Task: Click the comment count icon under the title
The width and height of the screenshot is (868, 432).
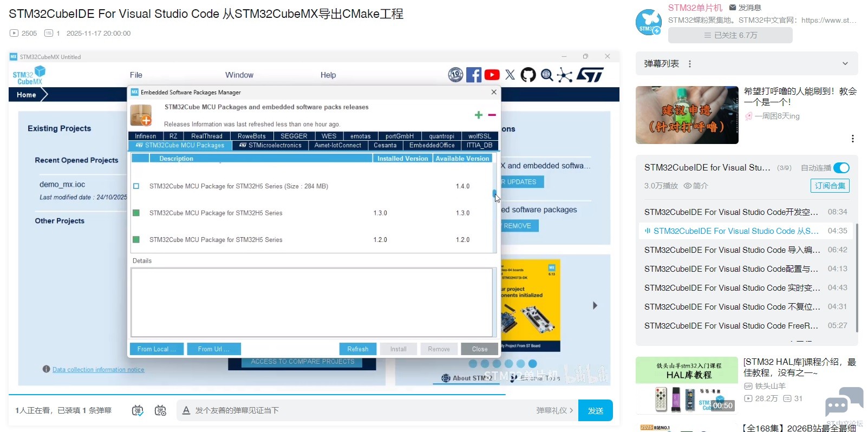Action: point(49,33)
